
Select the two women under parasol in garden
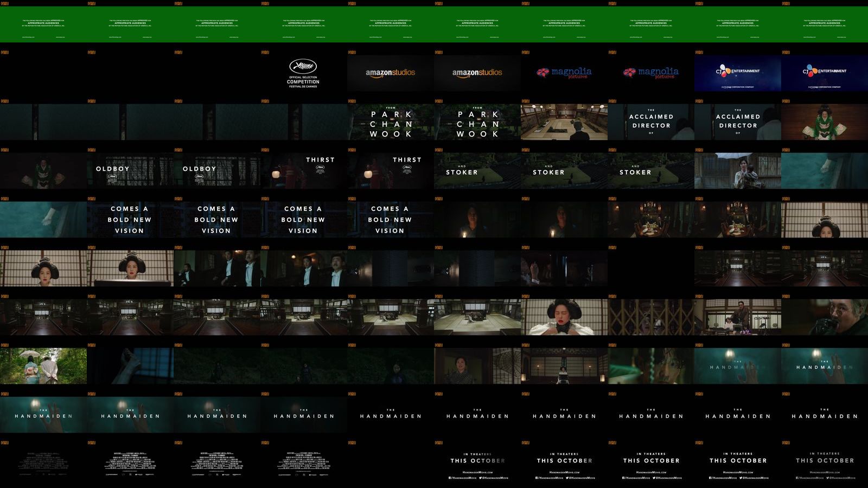coord(43,366)
